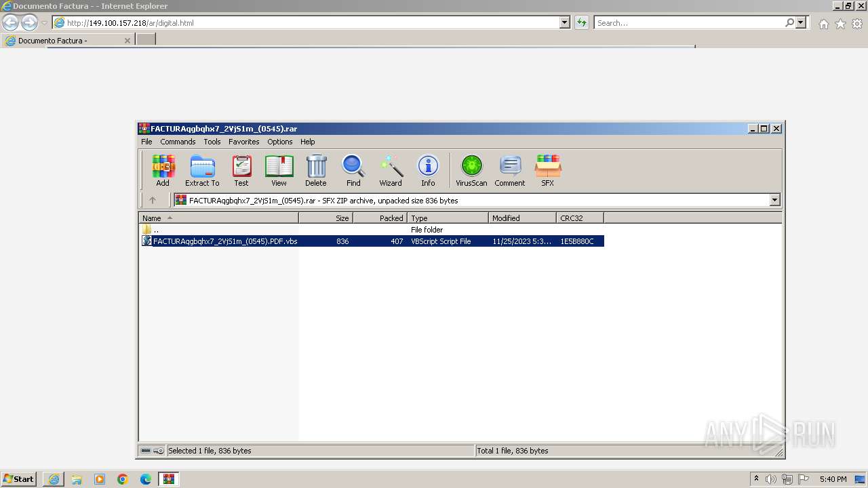
Task: Select the Documento Factura tab
Action: 68,41
